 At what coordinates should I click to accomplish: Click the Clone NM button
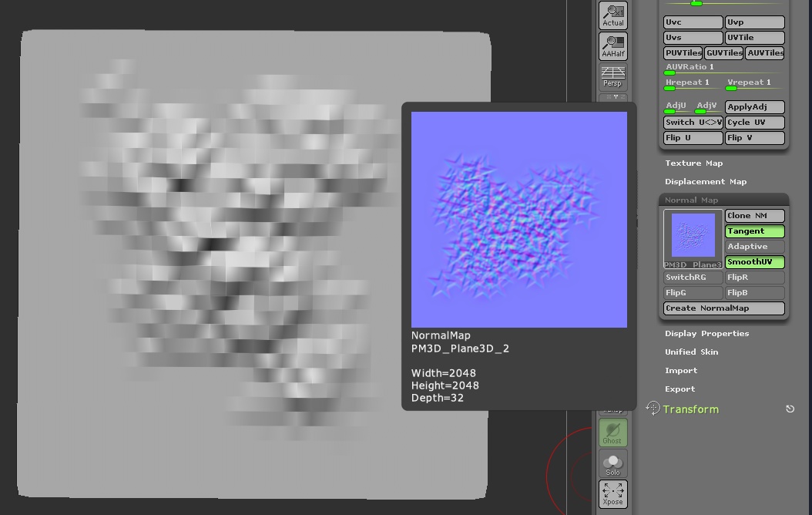coord(754,216)
